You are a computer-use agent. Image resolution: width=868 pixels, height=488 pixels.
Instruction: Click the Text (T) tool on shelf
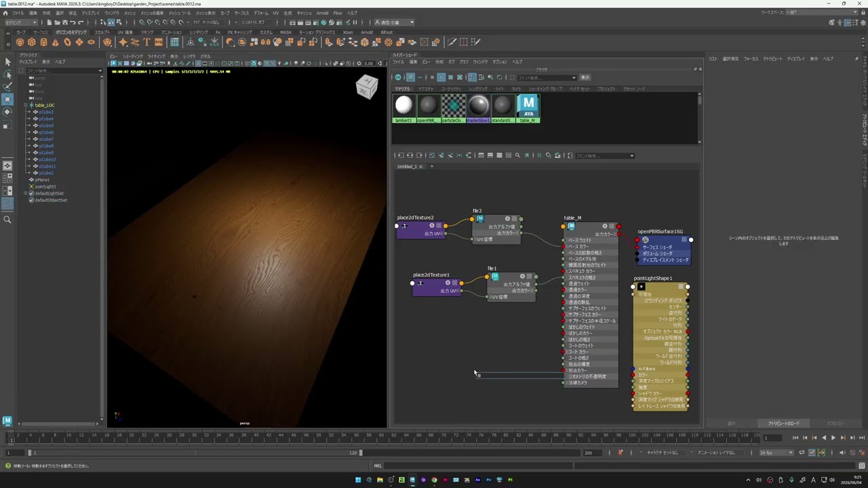(x=146, y=42)
